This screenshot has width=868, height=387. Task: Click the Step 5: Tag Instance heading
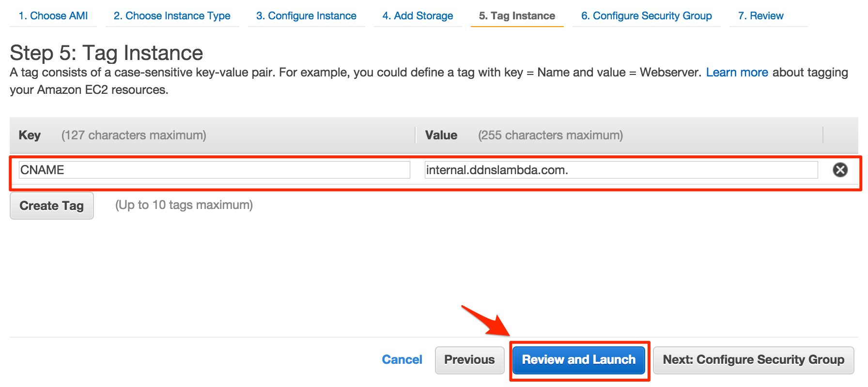pos(107,53)
